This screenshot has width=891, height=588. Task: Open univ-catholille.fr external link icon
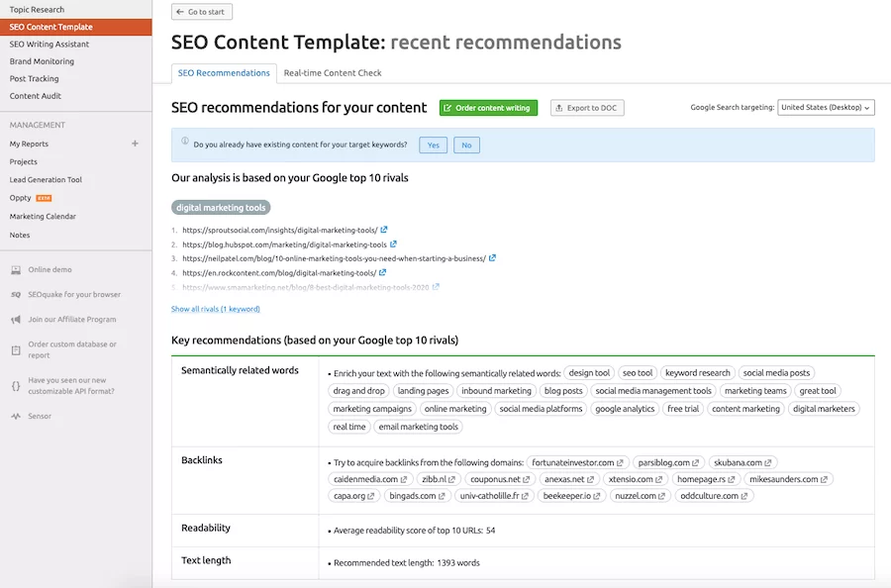(525, 496)
